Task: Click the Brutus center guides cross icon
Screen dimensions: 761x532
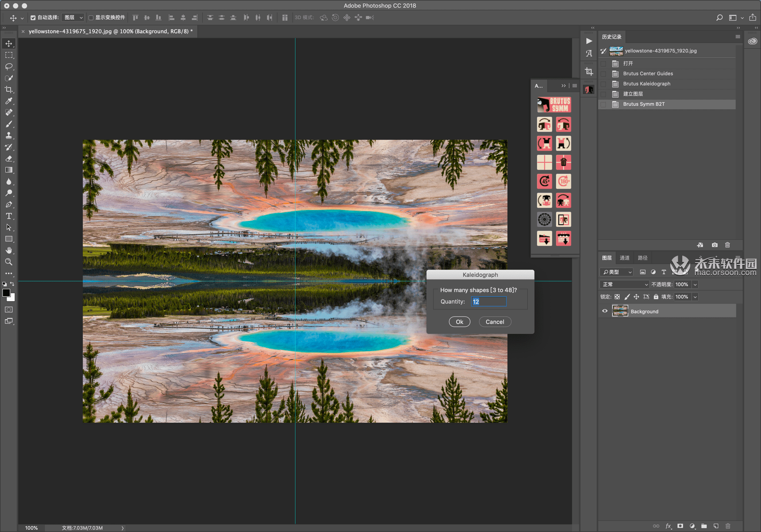Action: click(x=545, y=162)
